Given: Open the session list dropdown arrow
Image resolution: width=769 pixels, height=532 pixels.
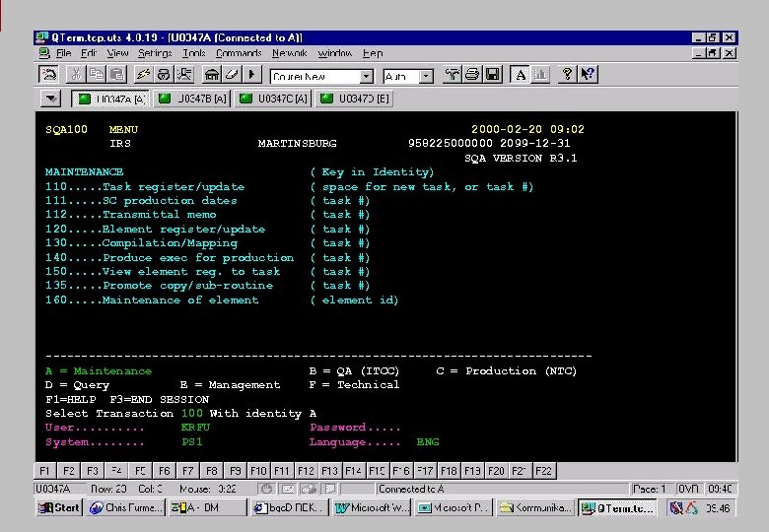Looking at the screenshot, I should (x=51, y=99).
